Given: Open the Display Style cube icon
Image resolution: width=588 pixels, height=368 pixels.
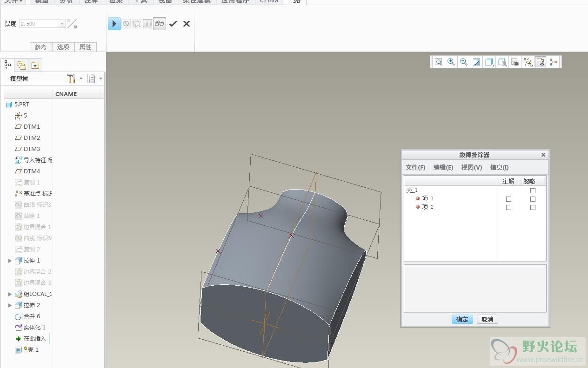Looking at the screenshot, I should [489, 62].
